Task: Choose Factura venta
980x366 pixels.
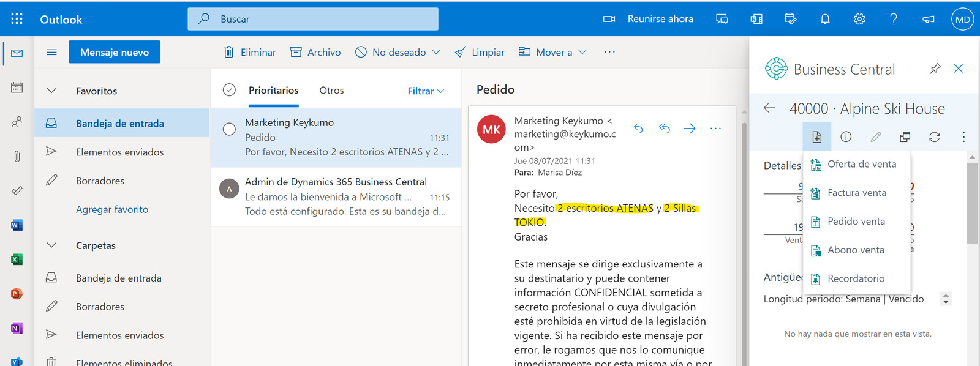Action: tap(856, 193)
